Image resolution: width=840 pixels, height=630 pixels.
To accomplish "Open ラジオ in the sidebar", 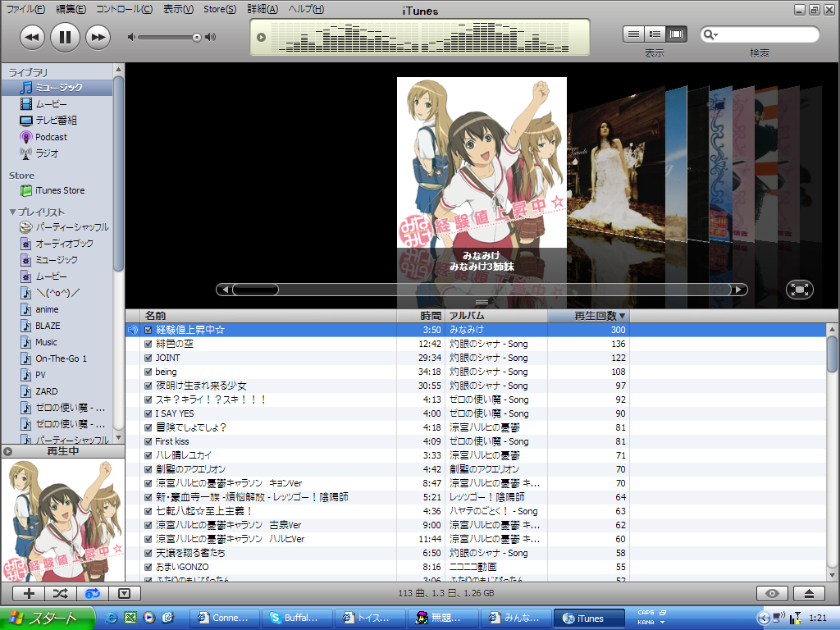I will (x=57, y=153).
